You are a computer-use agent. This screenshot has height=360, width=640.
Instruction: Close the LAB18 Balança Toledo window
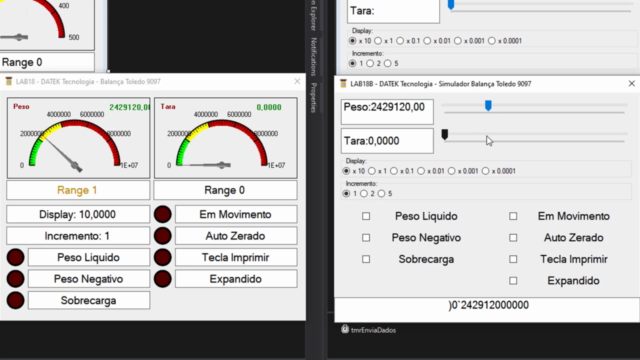click(297, 81)
